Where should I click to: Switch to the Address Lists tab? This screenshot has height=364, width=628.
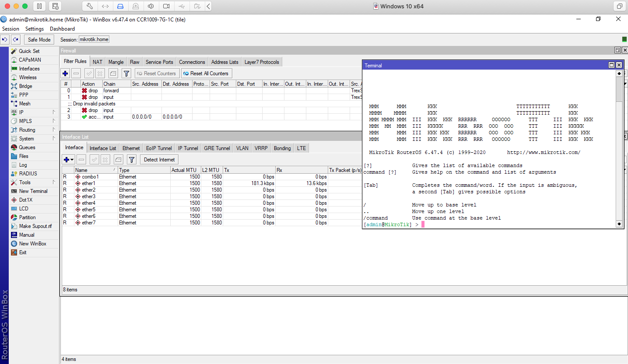(225, 62)
